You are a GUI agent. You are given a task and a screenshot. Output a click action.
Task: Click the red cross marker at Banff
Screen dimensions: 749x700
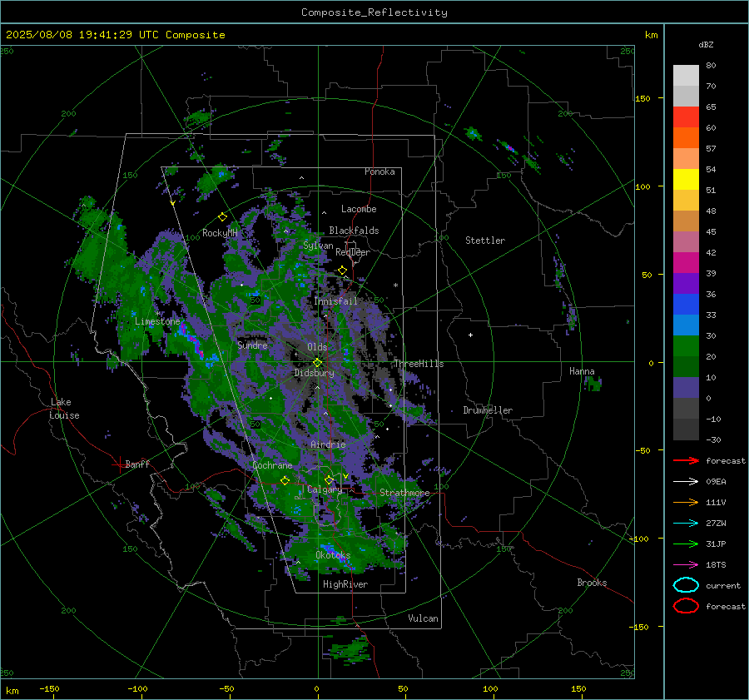click(x=119, y=464)
